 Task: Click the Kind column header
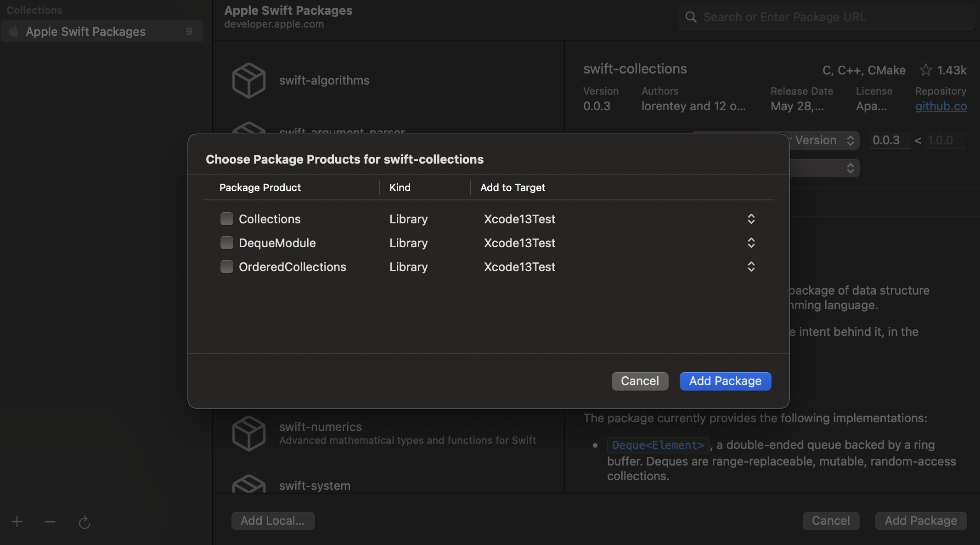pos(400,187)
